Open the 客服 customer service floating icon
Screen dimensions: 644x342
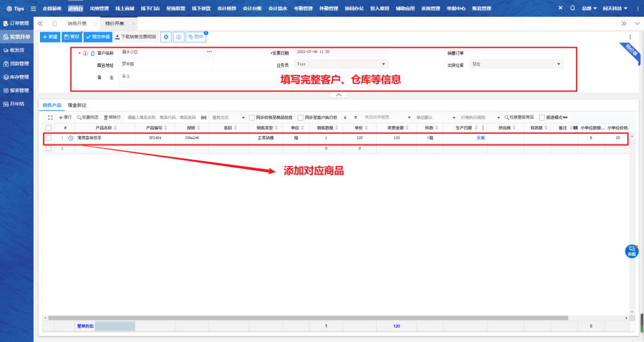click(x=631, y=251)
